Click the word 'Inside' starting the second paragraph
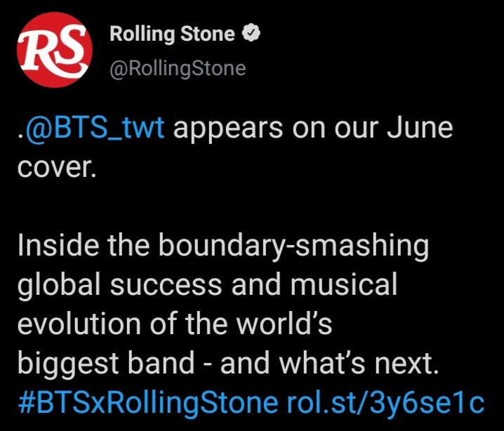This screenshot has width=504, height=431. click(x=58, y=245)
